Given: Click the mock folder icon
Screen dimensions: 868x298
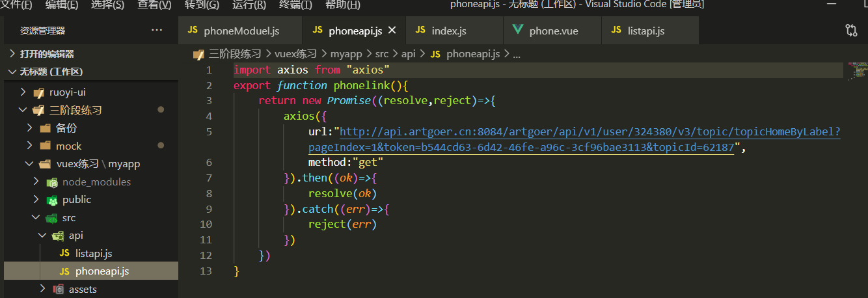Looking at the screenshot, I should pyautogui.click(x=45, y=146).
